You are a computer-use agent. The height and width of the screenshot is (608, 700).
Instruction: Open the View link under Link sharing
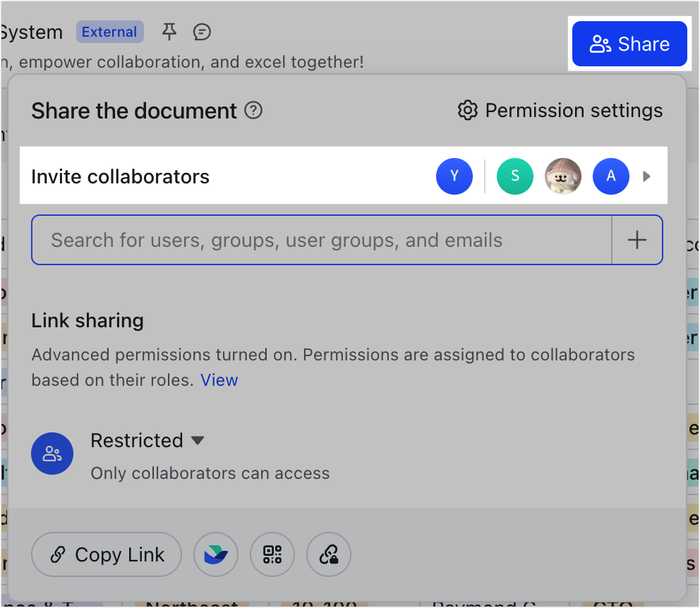[219, 379]
